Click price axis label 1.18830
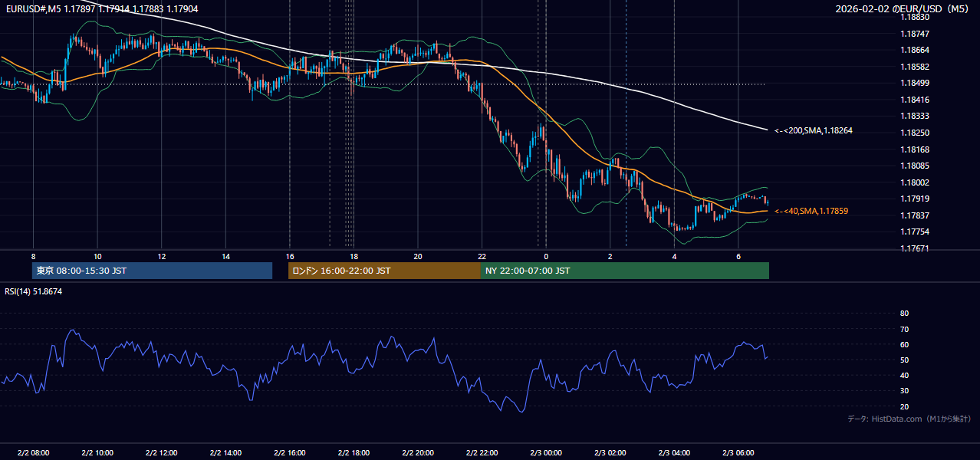This screenshot has height=460, width=980. [x=915, y=17]
